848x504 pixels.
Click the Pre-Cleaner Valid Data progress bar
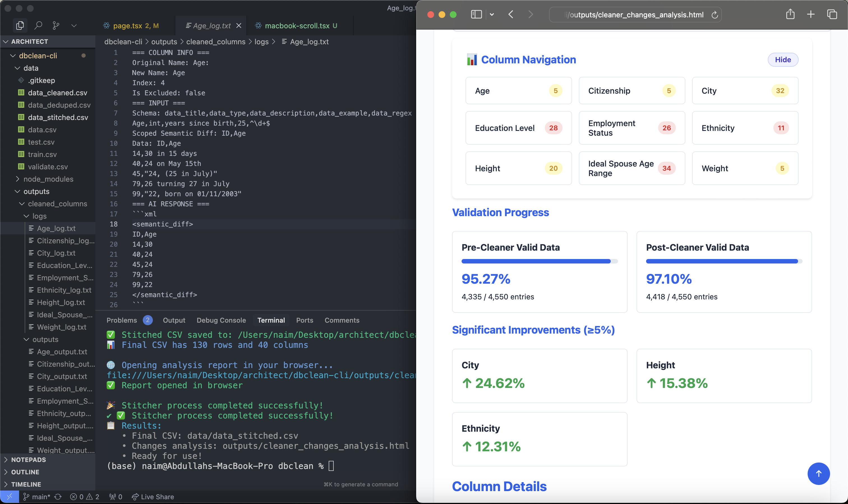(x=539, y=261)
